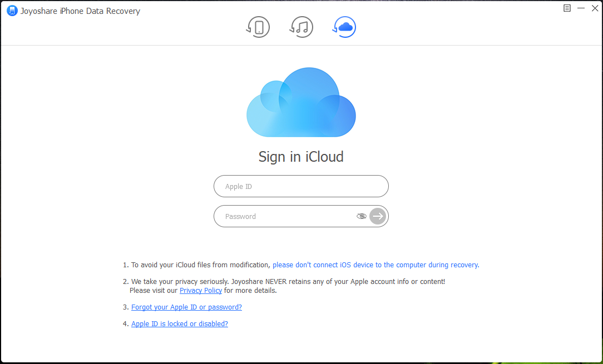Click the "Sign in iCloud" heading
The width and height of the screenshot is (603, 364).
tap(301, 157)
